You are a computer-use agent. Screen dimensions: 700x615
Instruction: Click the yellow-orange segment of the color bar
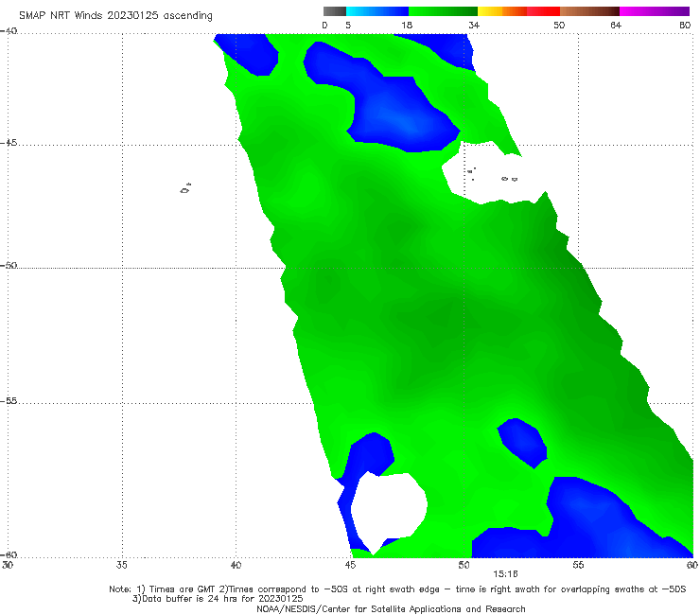pyautogui.click(x=502, y=11)
